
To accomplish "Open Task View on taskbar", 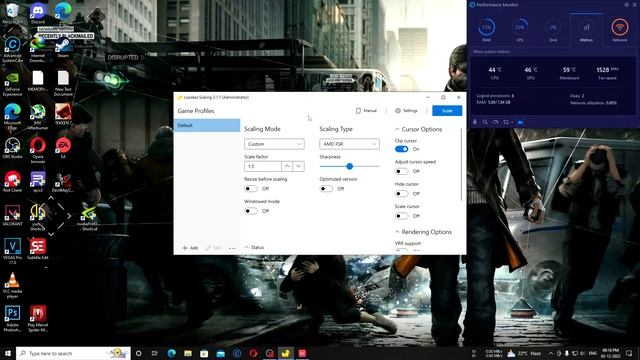I will click(x=155, y=353).
